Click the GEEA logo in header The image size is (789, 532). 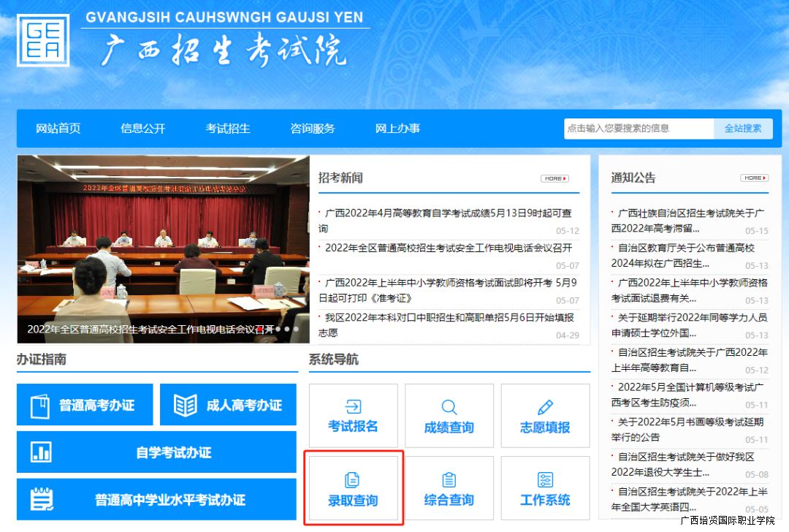(x=43, y=41)
